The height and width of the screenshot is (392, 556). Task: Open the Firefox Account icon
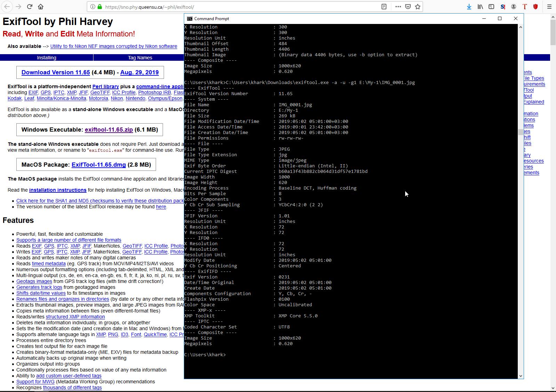(514, 7)
